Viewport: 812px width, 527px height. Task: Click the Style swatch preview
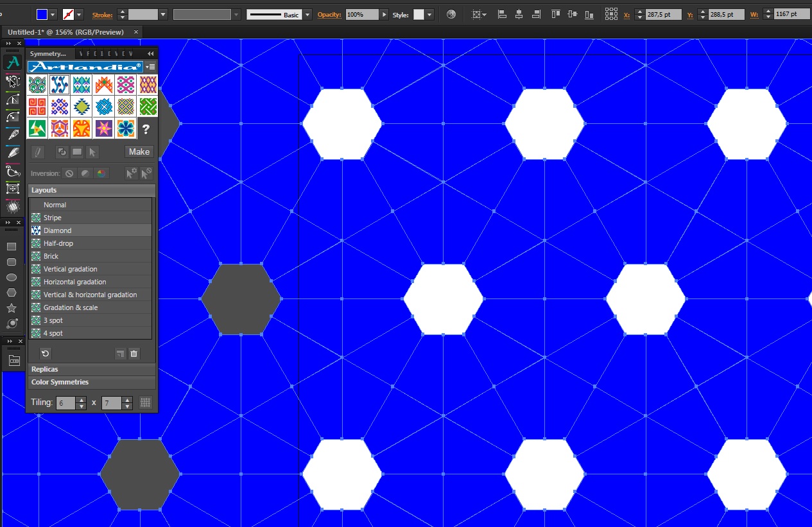[419, 14]
